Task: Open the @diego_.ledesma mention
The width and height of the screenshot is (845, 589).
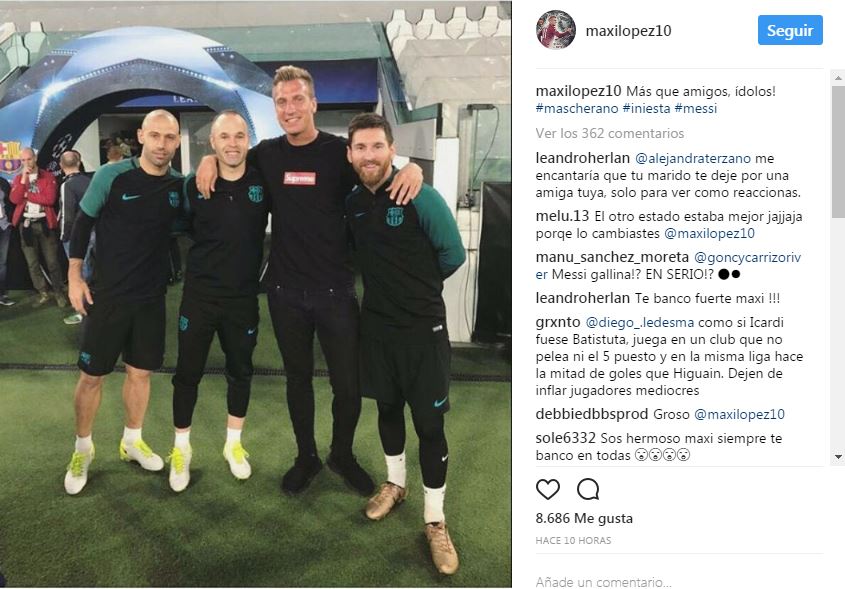Action: click(640, 322)
